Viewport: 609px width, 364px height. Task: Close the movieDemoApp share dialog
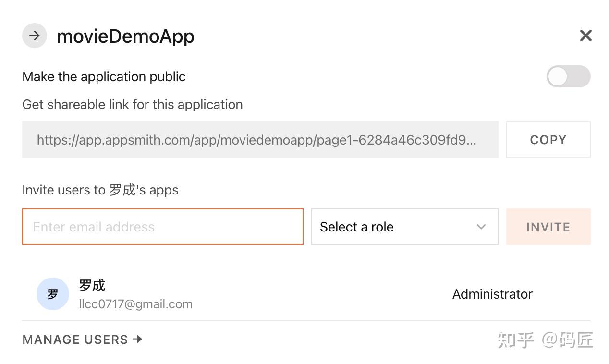coord(585,36)
